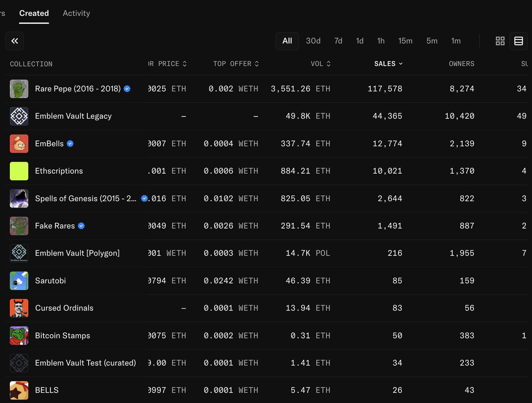Open Emblem Vault [Polygon] collection name
532x403 pixels.
click(77, 253)
